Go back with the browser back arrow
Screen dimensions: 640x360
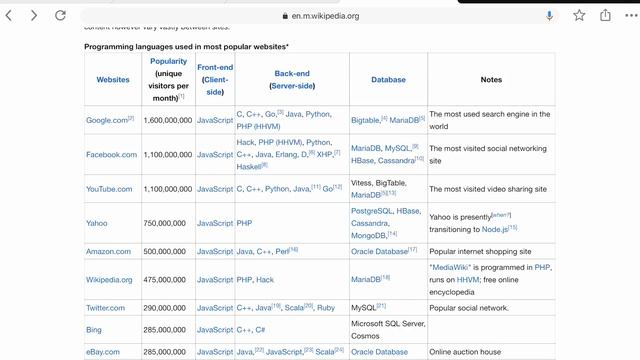(9, 16)
